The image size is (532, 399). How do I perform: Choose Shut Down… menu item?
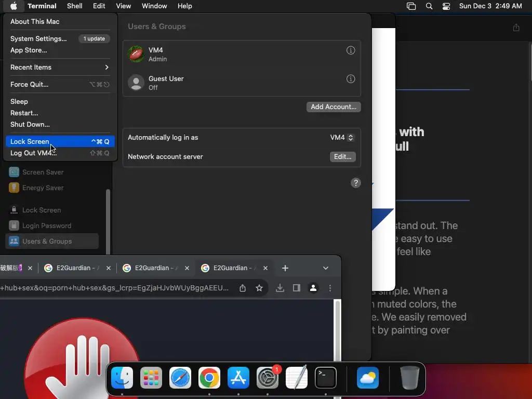pyautogui.click(x=60, y=125)
